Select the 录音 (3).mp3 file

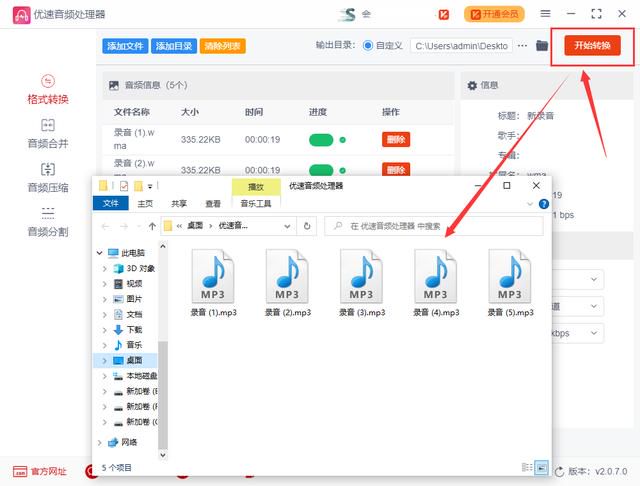tap(362, 284)
